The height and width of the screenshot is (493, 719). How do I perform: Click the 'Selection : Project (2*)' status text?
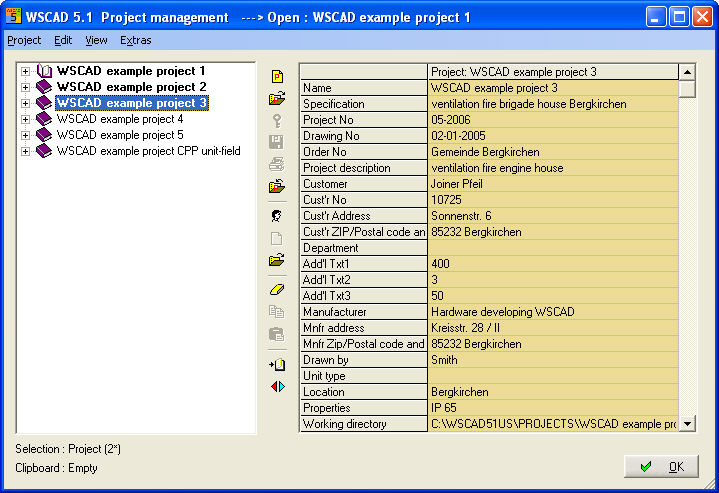[68, 449]
